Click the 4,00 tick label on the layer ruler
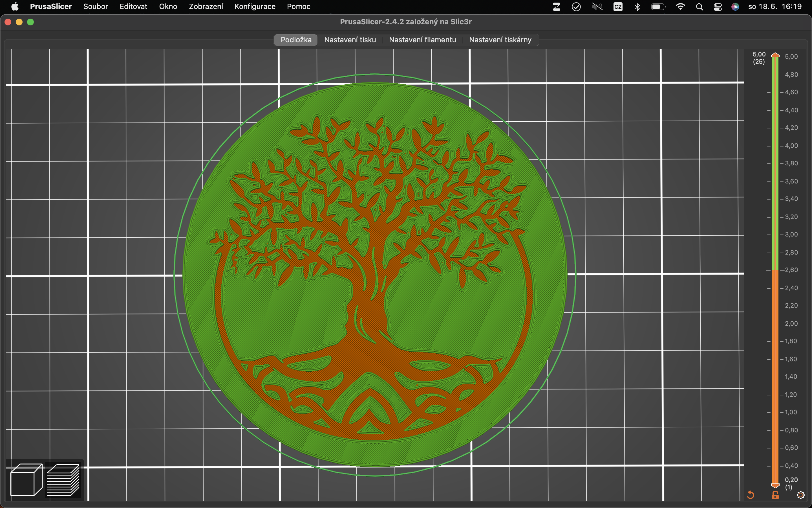The width and height of the screenshot is (812, 508). 791,145
